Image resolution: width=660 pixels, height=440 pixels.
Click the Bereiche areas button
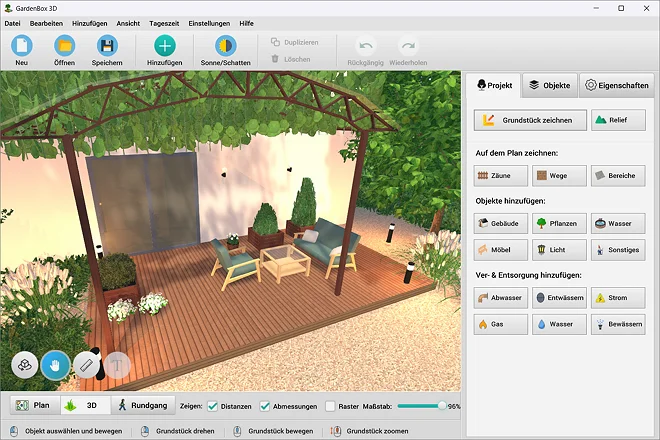[618, 176]
